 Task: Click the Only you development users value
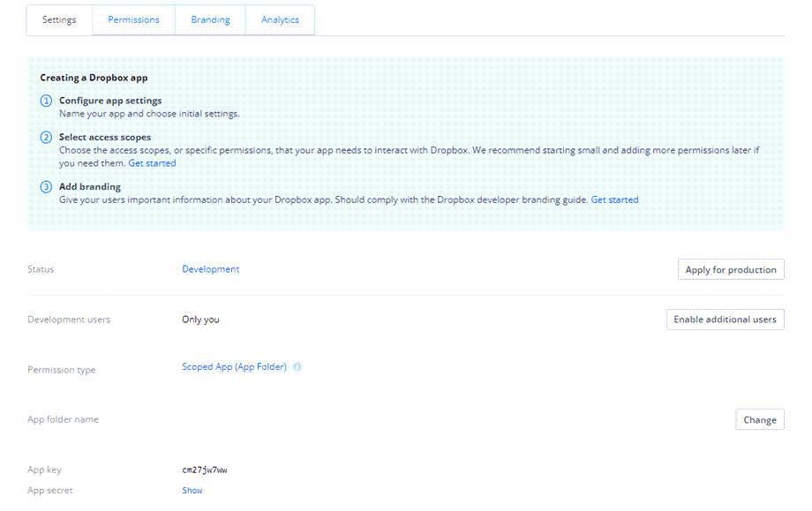click(x=202, y=319)
